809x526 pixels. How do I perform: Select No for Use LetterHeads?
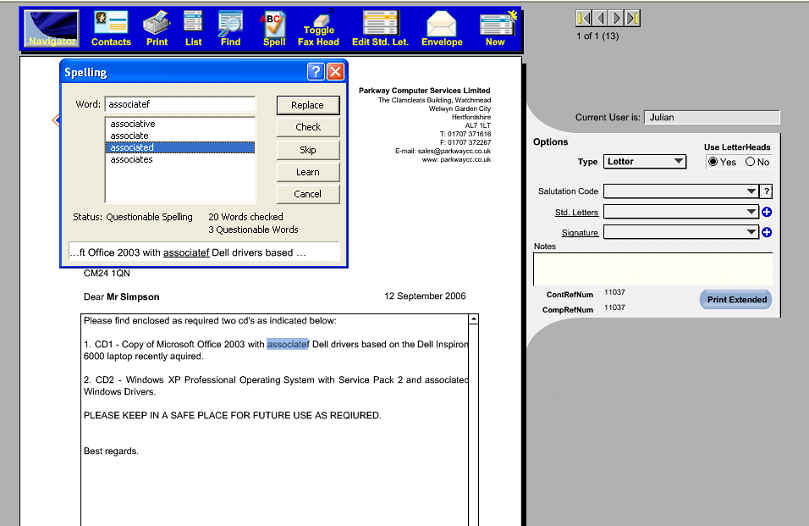point(750,162)
